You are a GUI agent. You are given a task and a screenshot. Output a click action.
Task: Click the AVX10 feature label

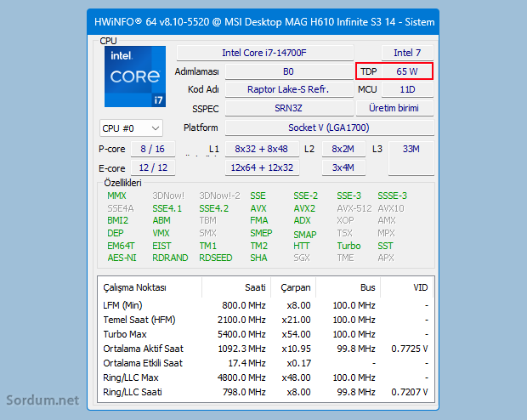coord(390,208)
